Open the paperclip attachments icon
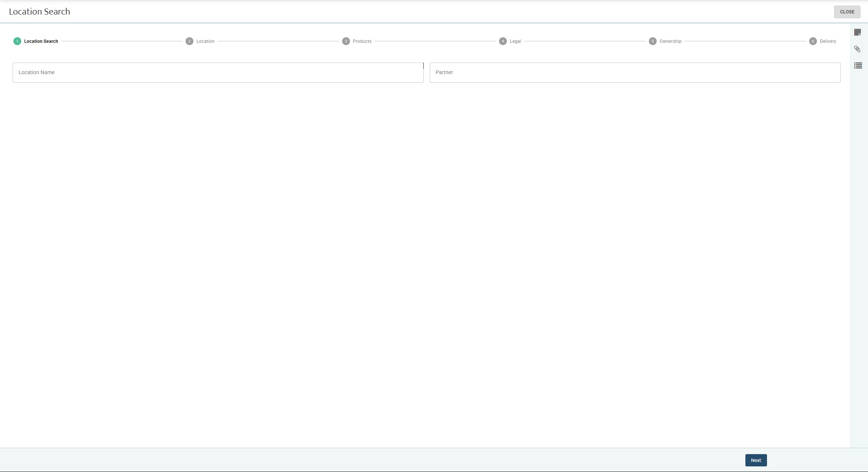 [858, 49]
